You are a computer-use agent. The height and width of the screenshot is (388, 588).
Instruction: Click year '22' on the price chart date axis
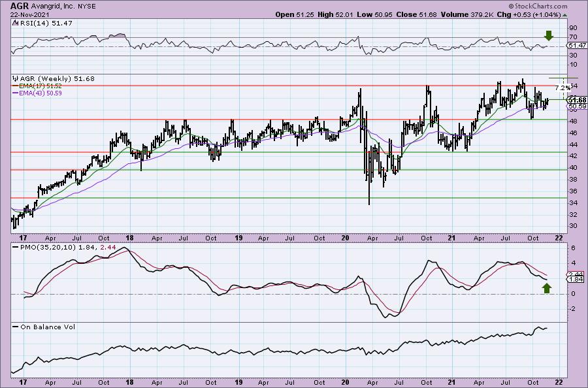(x=559, y=238)
